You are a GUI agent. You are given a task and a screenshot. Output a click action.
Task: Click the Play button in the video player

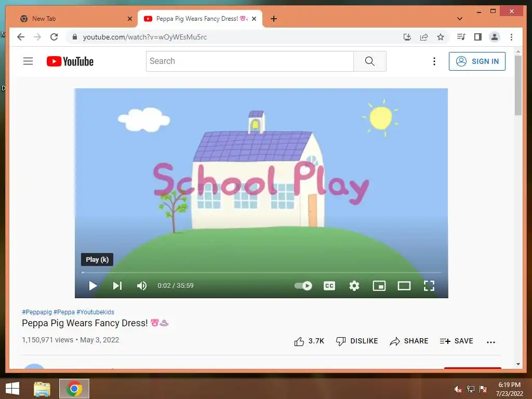92,286
